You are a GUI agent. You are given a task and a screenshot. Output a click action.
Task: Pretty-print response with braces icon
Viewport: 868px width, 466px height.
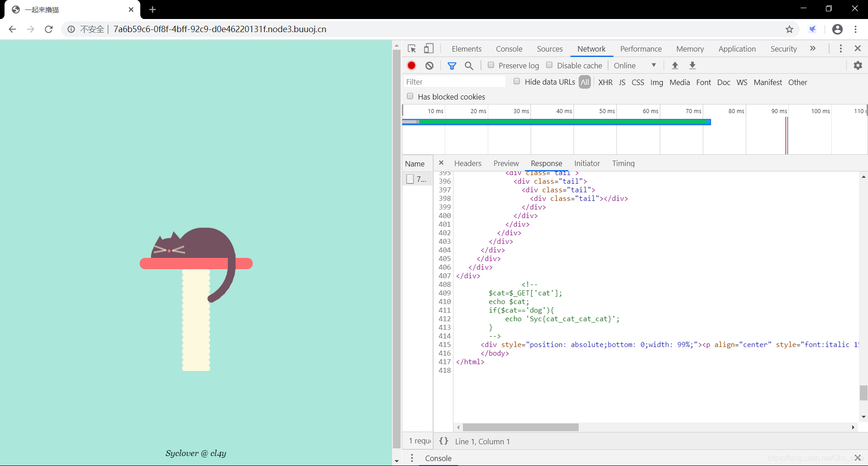(x=443, y=441)
